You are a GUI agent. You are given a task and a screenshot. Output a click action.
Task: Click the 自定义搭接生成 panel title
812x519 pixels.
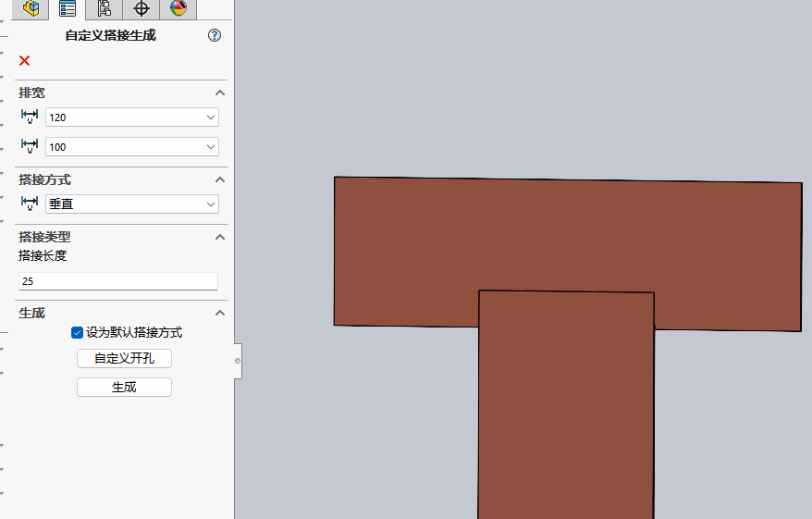tap(110, 35)
